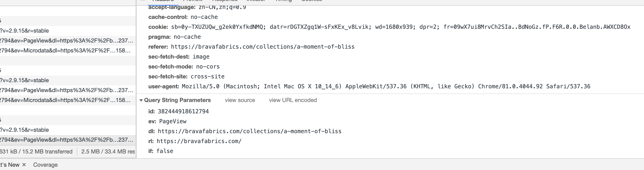This screenshot has width=644, height=170.
Task: Click the id parameter value 382444918612794
Action: [x=183, y=111]
